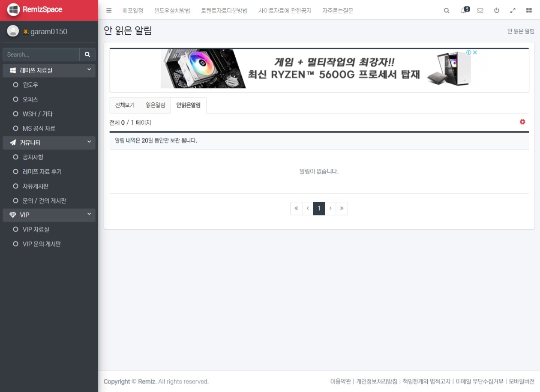540x392 pixels.
Task: Click the power logout icon
Action: tap(497, 11)
